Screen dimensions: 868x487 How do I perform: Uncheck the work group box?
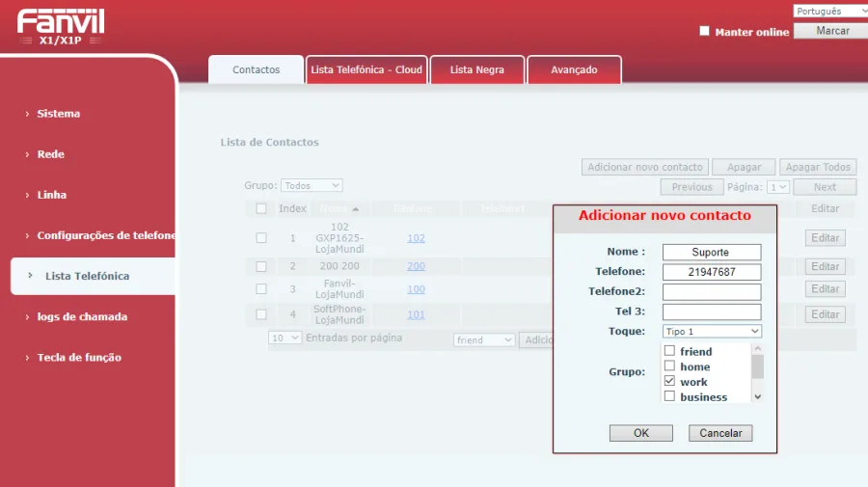tap(670, 381)
